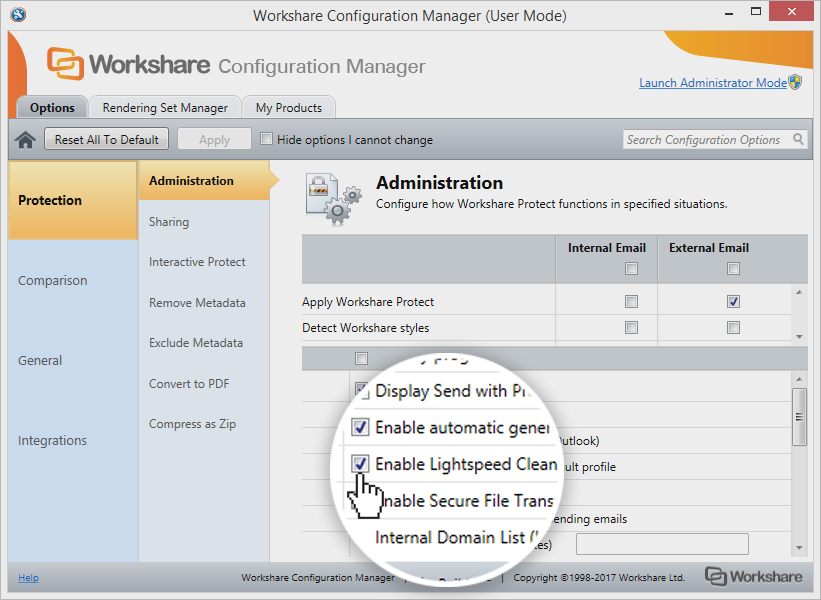Click the up arrow of the lower options scrollbar
821x600 pixels.
click(799, 379)
